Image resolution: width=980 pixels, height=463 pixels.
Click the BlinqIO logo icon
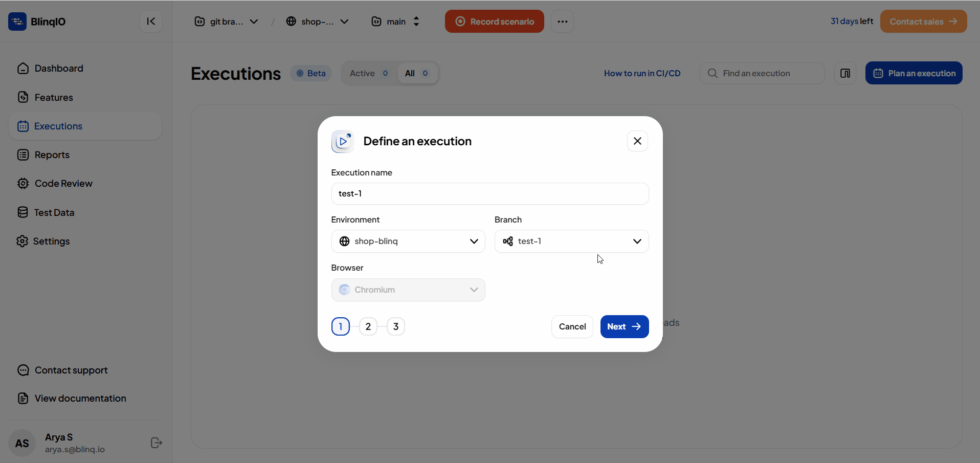17,21
